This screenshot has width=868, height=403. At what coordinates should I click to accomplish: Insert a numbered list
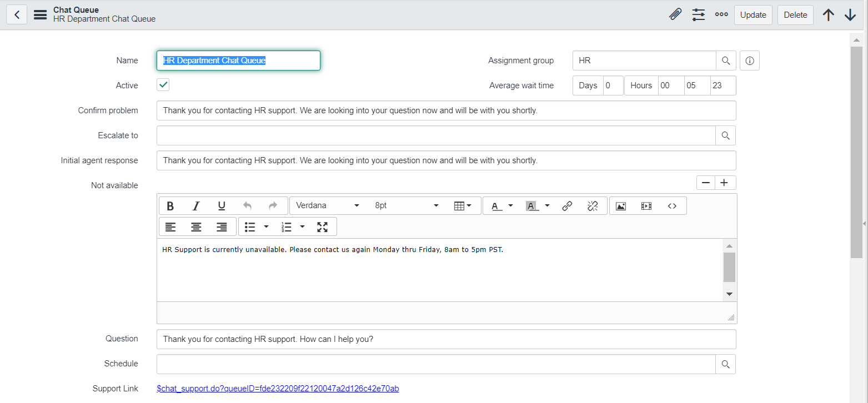coord(287,227)
